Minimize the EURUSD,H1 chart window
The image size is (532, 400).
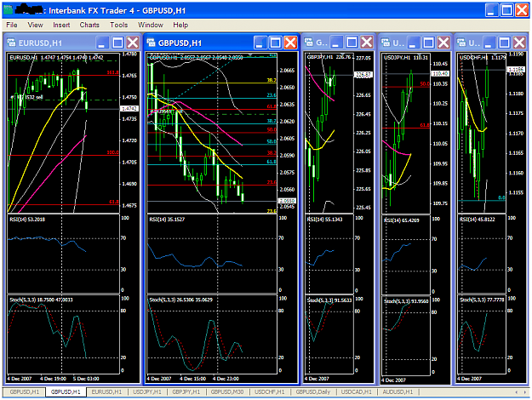(102, 43)
